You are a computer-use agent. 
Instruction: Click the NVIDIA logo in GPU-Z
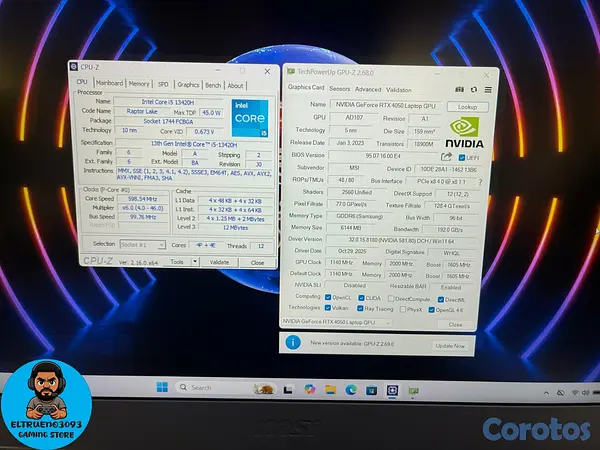pos(464,132)
